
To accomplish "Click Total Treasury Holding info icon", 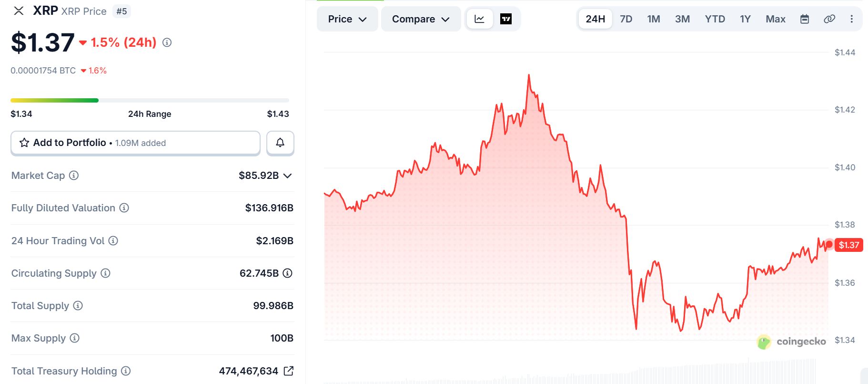I will [x=126, y=371].
